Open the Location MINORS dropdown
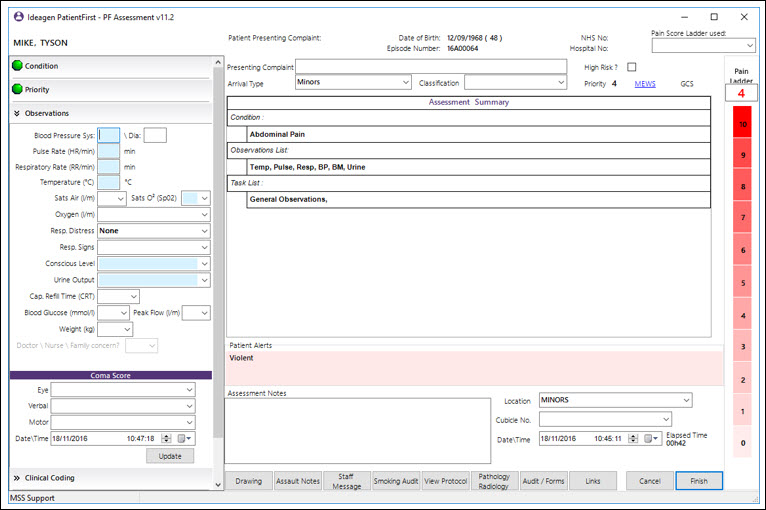 pos(686,400)
